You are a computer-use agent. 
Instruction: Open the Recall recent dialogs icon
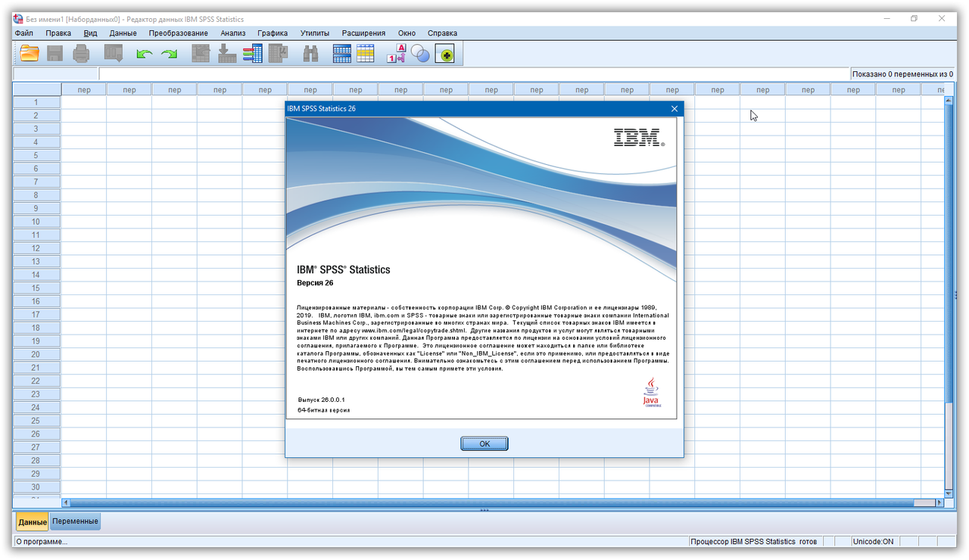coord(114,53)
